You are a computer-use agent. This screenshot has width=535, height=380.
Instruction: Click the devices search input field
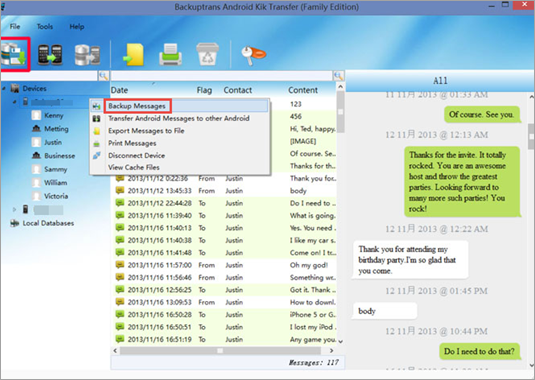coord(49,76)
